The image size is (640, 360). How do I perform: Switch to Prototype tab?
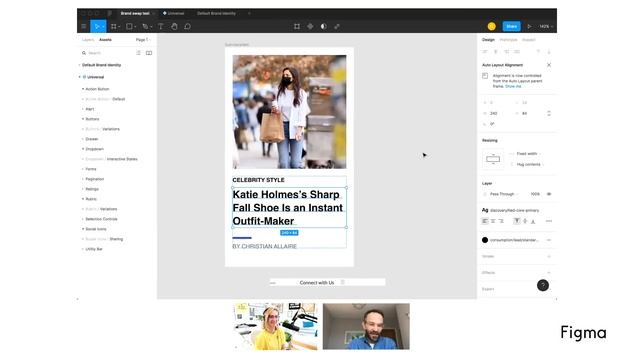tap(508, 40)
